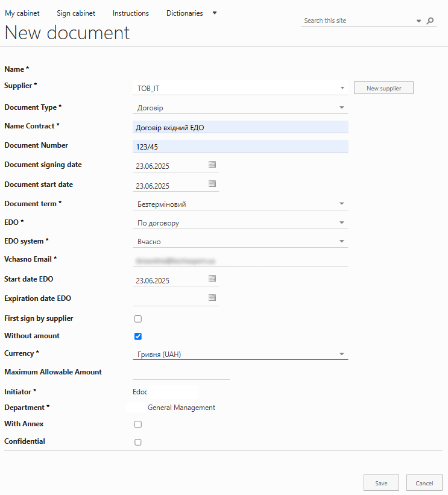Screen dimensions: 448x495
Task: Click the Maximum Allowable Amount field
Action: pyautogui.click(x=181, y=373)
